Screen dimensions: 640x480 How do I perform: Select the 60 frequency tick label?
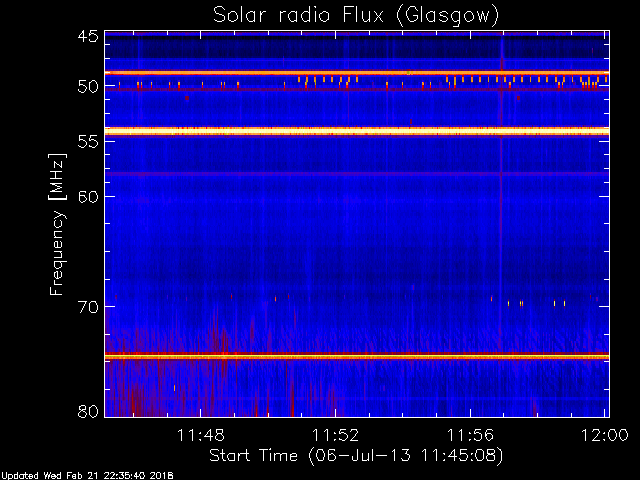coord(88,197)
